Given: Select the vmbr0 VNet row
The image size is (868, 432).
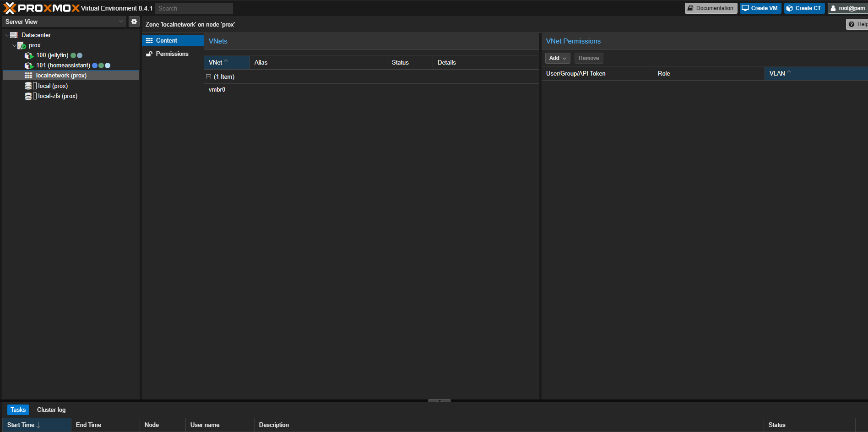Looking at the screenshot, I should (x=371, y=90).
